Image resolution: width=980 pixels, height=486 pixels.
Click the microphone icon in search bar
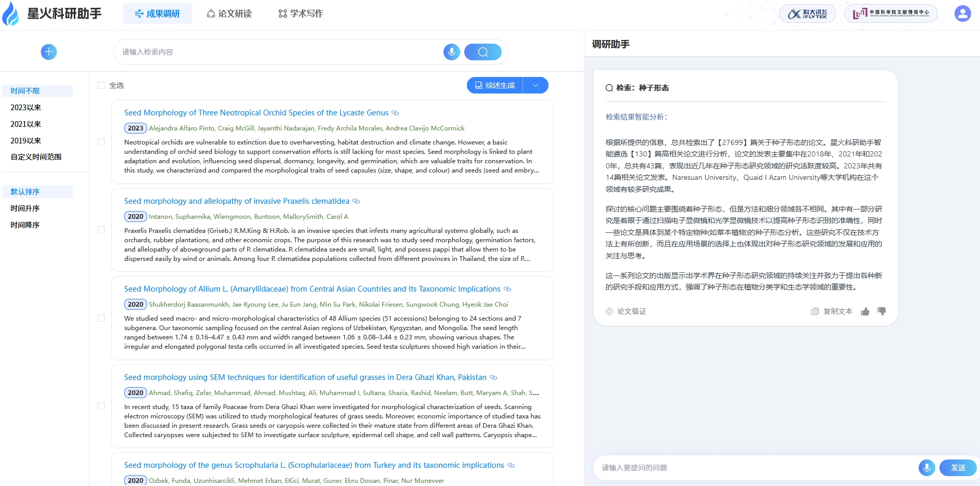tap(451, 52)
